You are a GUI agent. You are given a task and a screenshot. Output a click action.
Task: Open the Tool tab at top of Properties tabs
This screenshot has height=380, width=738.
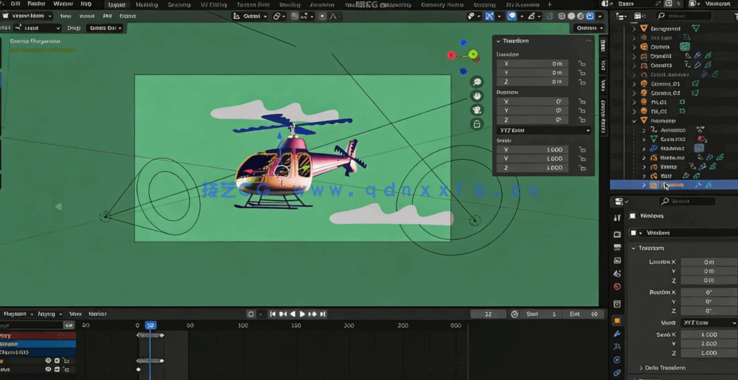[617, 218]
